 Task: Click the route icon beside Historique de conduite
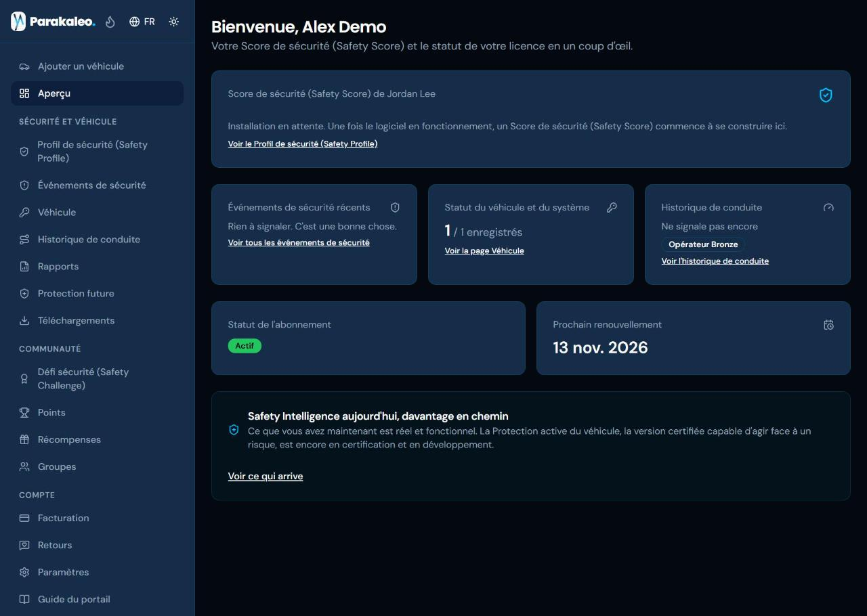click(24, 240)
